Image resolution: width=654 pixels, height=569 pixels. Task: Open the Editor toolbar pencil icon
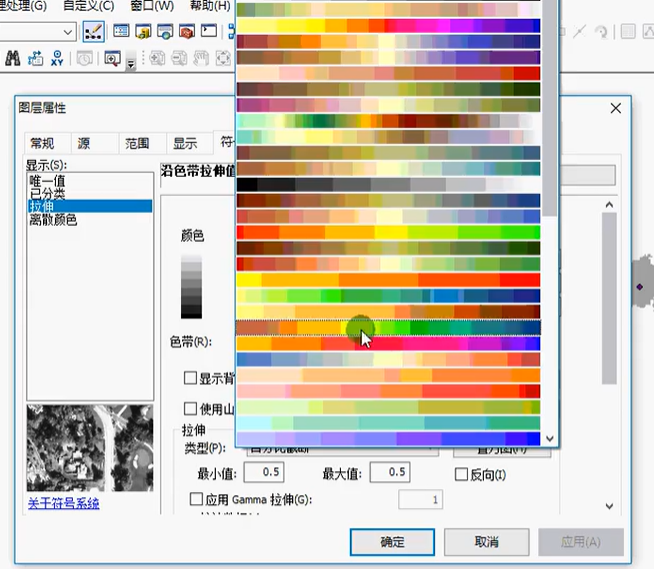click(93, 31)
